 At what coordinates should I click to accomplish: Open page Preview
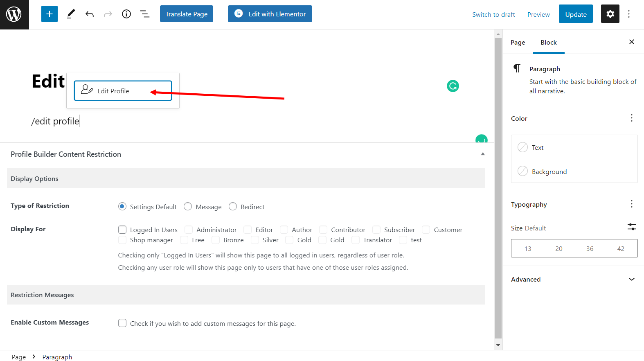538,14
